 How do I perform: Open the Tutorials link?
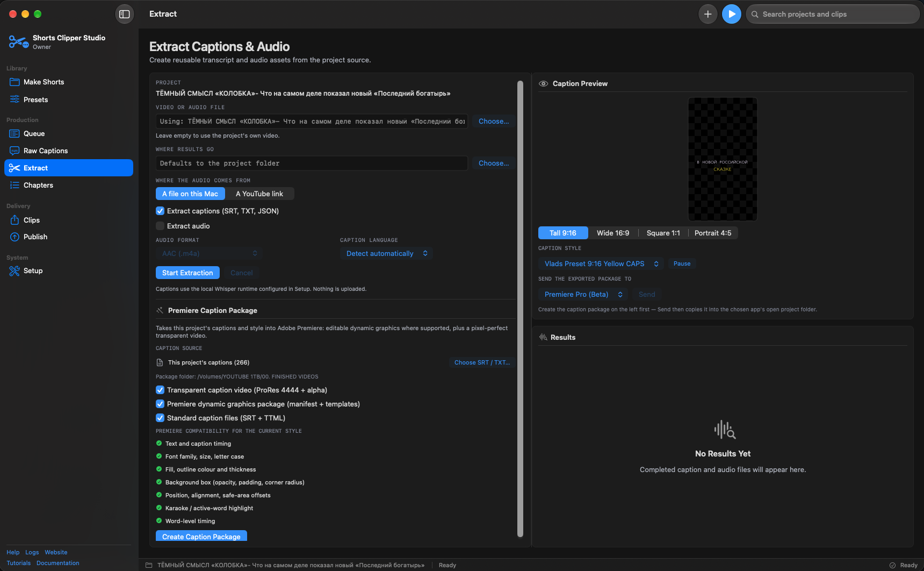click(19, 563)
